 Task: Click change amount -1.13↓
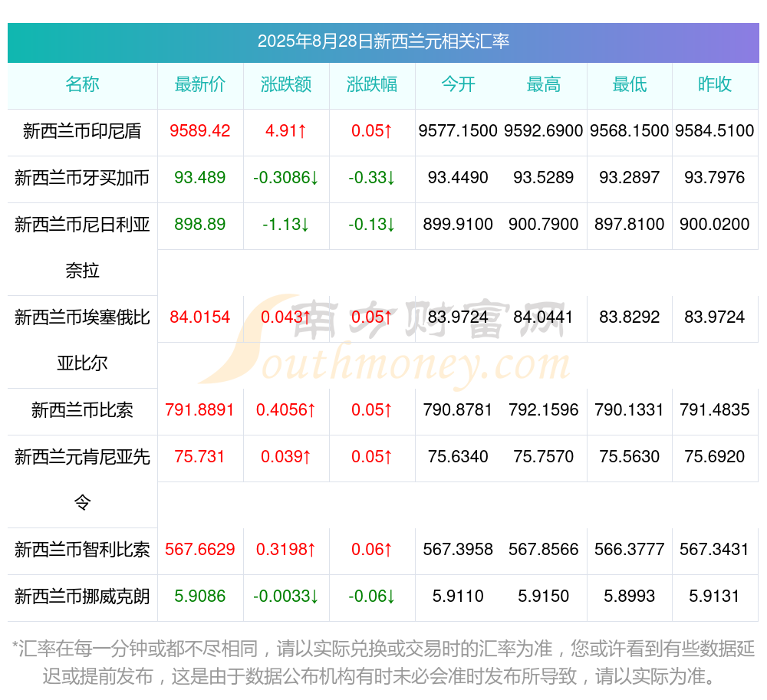286,225
